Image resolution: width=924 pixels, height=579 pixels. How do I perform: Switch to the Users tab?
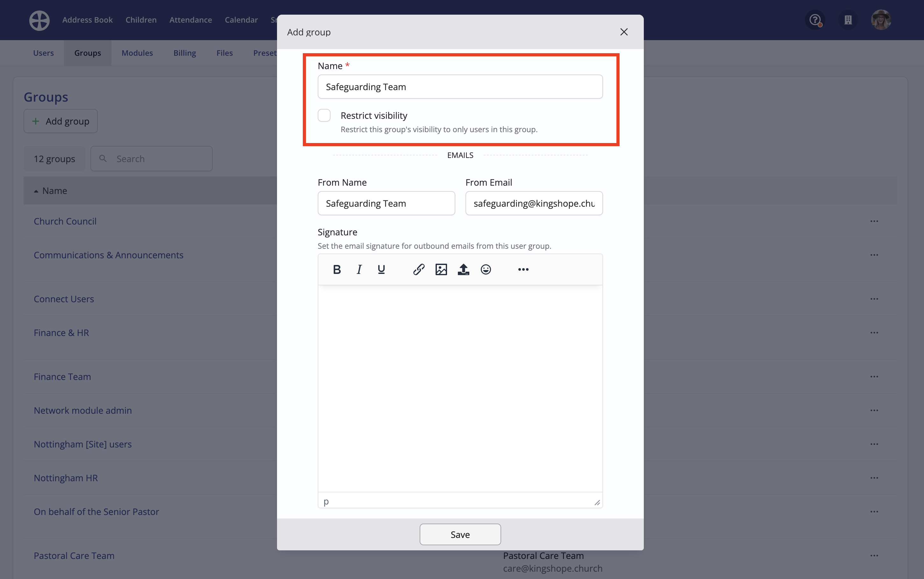(x=43, y=53)
